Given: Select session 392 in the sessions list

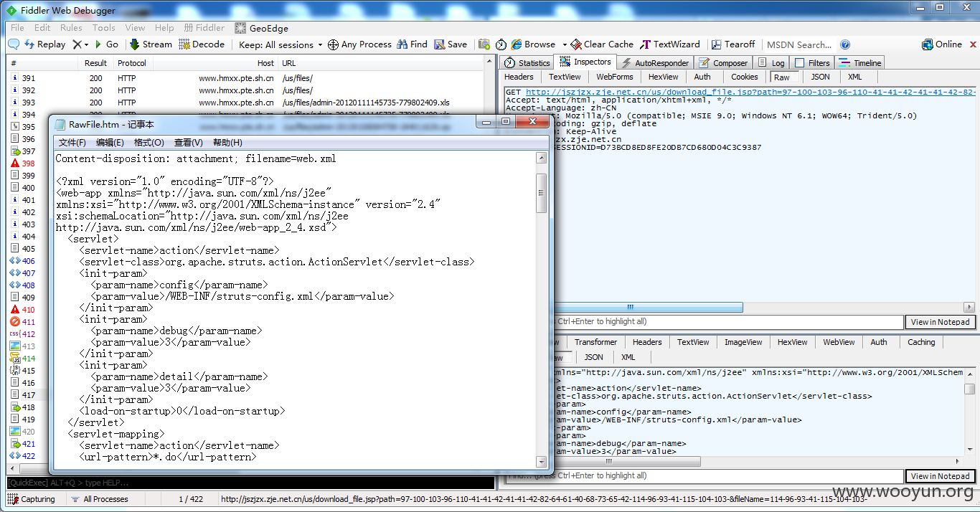Looking at the screenshot, I should [250, 90].
